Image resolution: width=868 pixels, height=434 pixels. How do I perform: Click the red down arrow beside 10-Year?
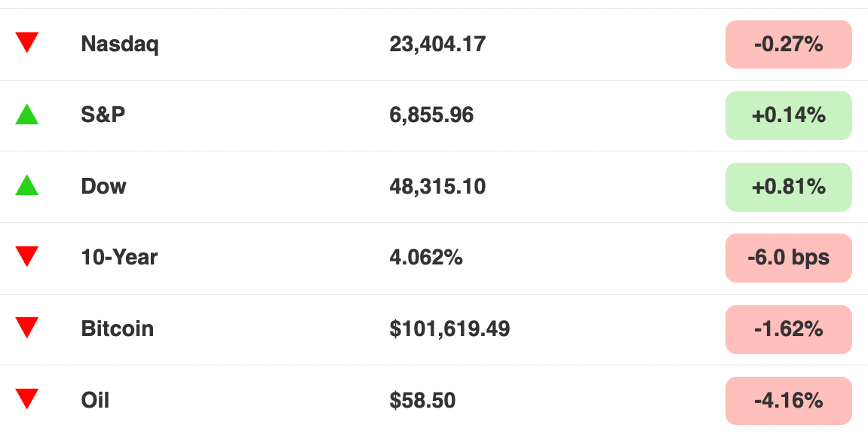coord(27,256)
